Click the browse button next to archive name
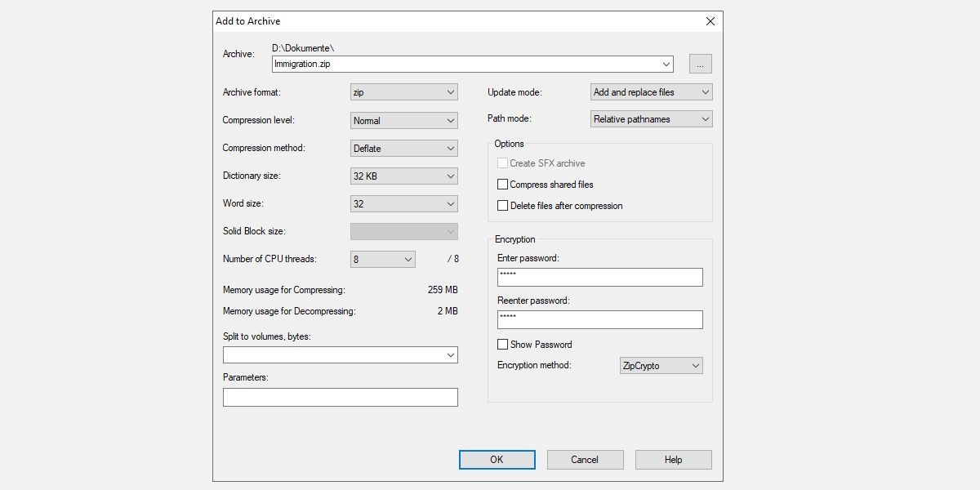This screenshot has width=980, height=490. coord(701,63)
